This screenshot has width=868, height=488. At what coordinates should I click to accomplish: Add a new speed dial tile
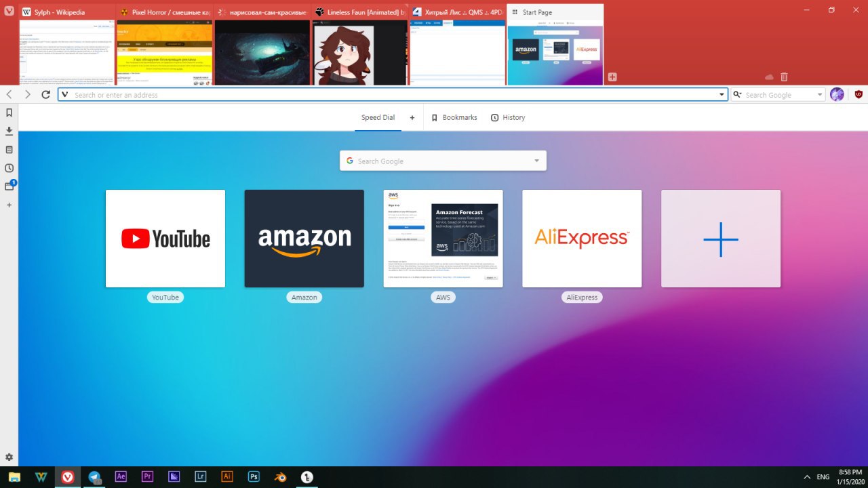(x=721, y=239)
